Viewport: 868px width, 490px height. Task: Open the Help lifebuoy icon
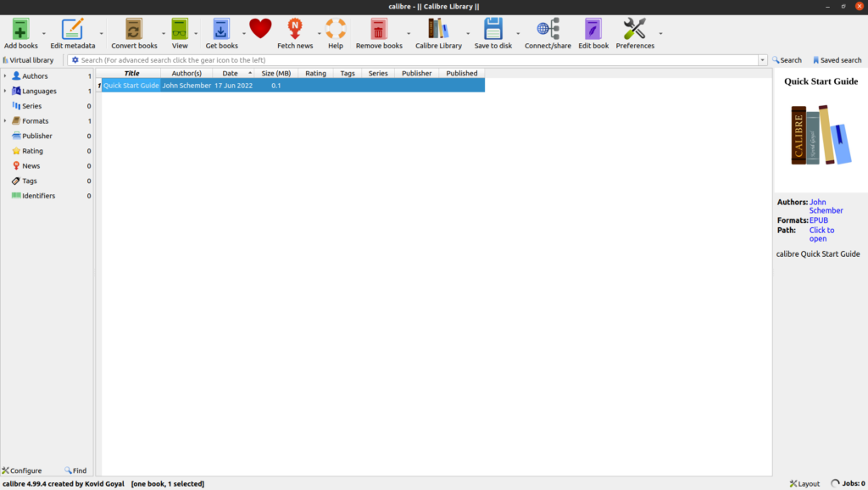336,29
